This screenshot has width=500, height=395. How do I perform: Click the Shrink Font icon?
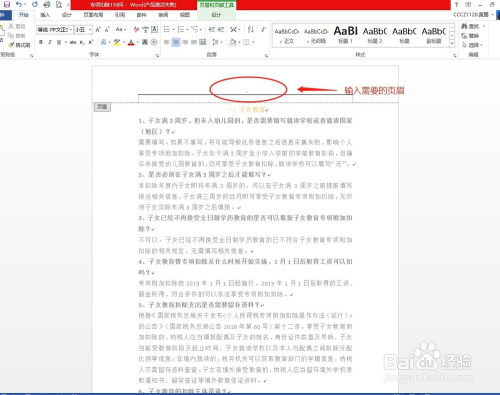pyautogui.click(x=107, y=30)
